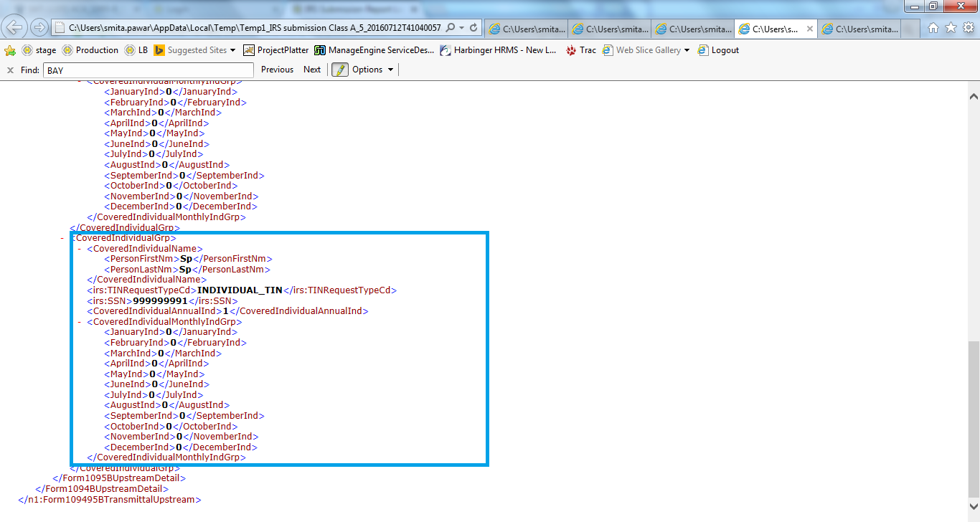Click the scrollbar down arrow
Image resolution: width=980 pixels, height=522 pixels.
(973, 508)
